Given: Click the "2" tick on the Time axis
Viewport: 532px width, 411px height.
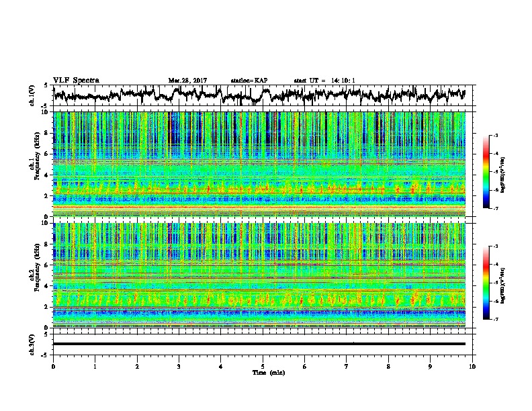Looking at the screenshot, I should click(x=137, y=367).
